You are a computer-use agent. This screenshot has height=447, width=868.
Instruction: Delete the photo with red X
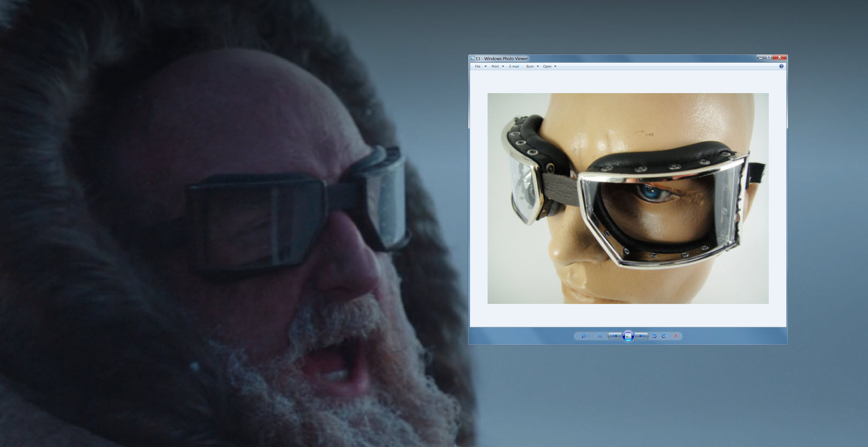676,336
